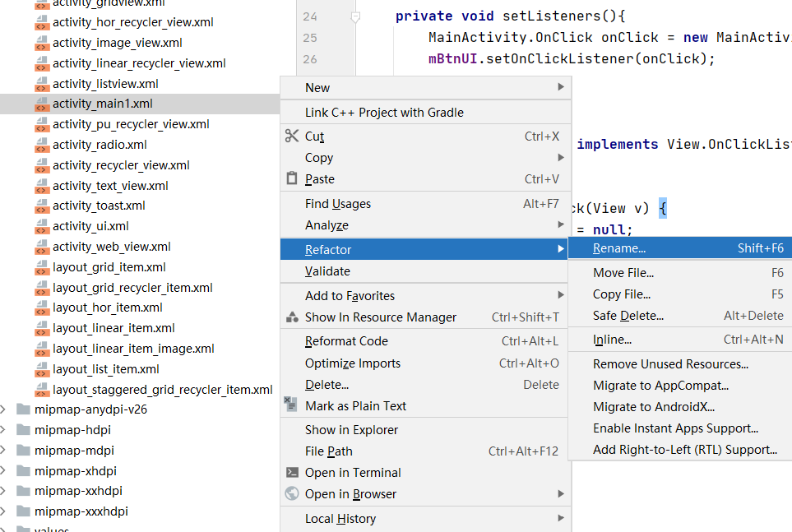
Task: Click the Open in Terminal icon
Action: click(291, 472)
